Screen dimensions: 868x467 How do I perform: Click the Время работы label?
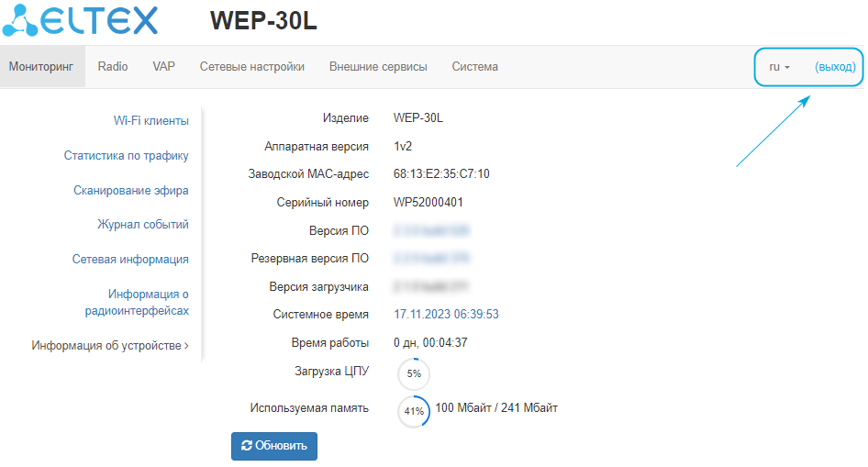[330, 342]
